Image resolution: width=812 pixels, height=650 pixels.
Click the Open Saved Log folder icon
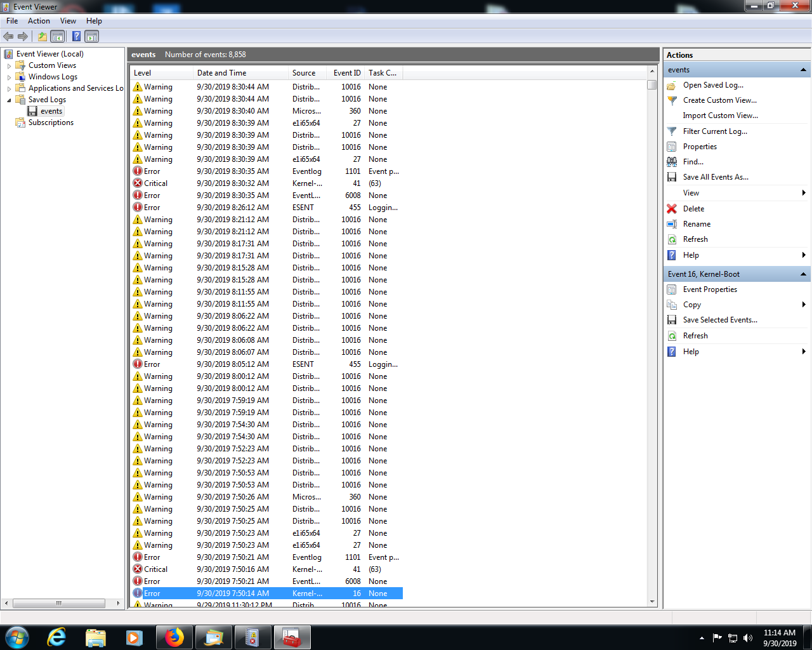coord(672,85)
